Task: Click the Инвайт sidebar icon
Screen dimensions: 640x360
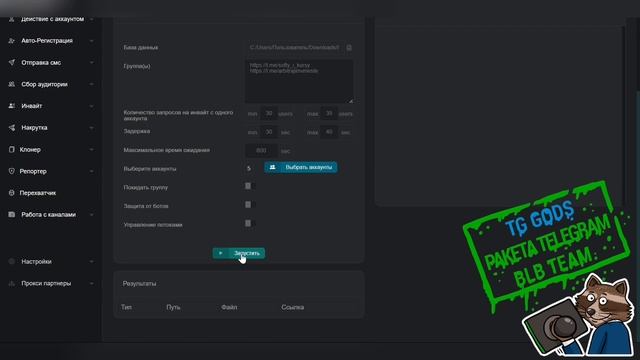Action: coord(11,106)
